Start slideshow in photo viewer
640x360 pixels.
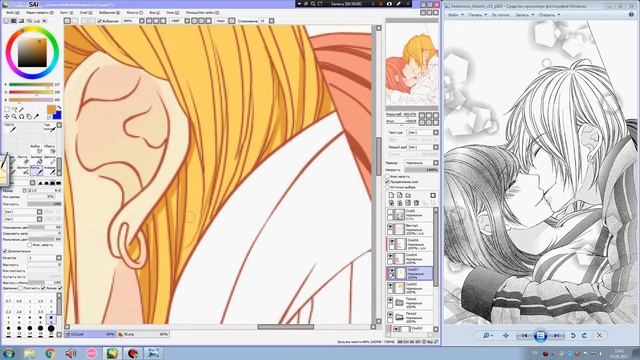(x=540, y=336)
